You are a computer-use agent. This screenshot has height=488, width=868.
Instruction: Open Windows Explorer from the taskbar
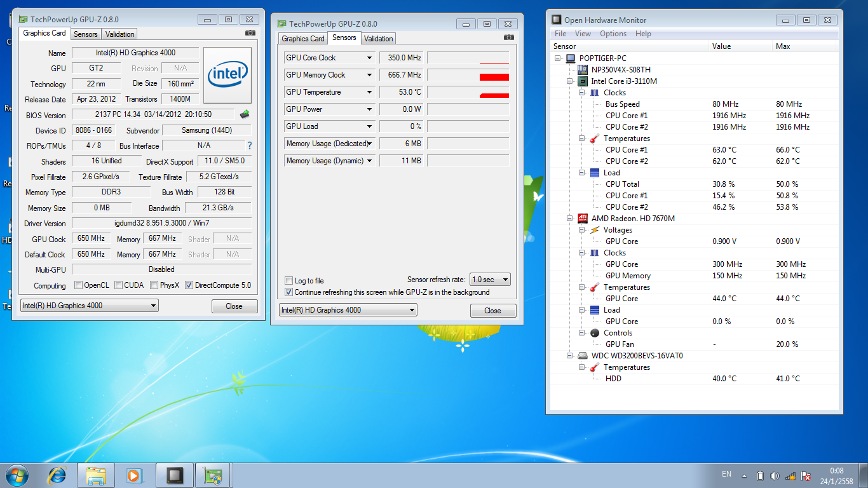96,475
